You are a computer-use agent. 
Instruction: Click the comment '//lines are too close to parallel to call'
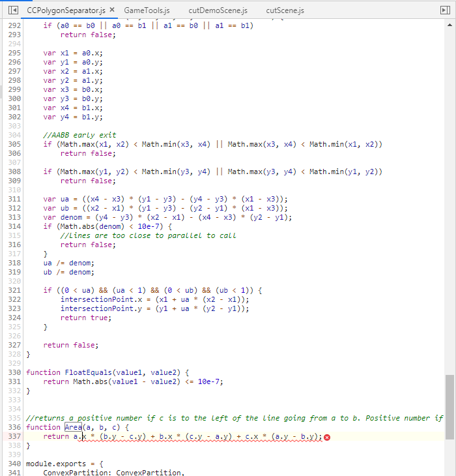click(x=148, y=235)
